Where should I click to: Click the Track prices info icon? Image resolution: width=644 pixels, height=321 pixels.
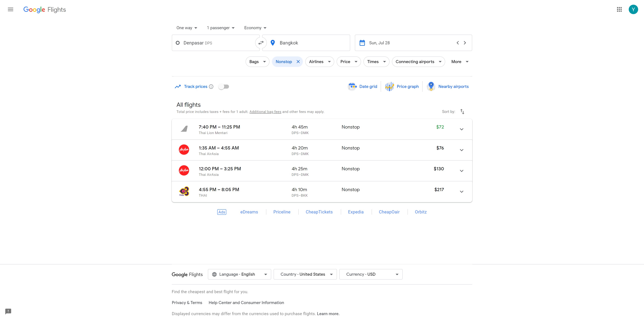(211, 87)
